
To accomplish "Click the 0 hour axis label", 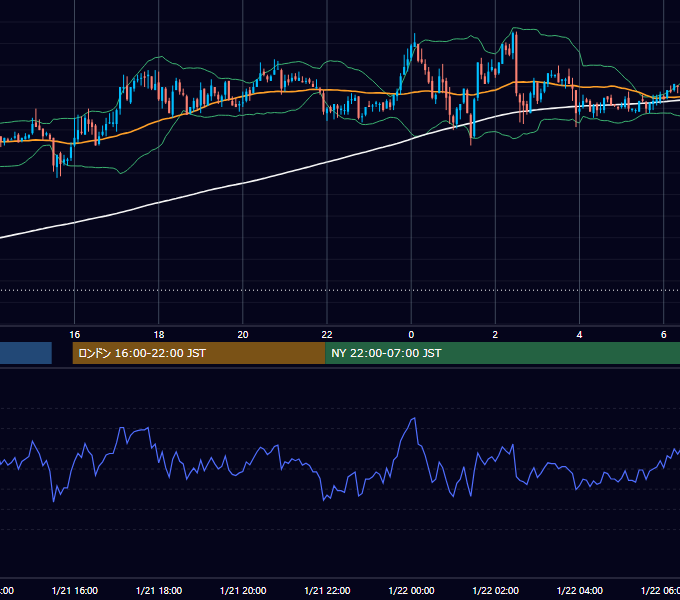I will (411, 334).
